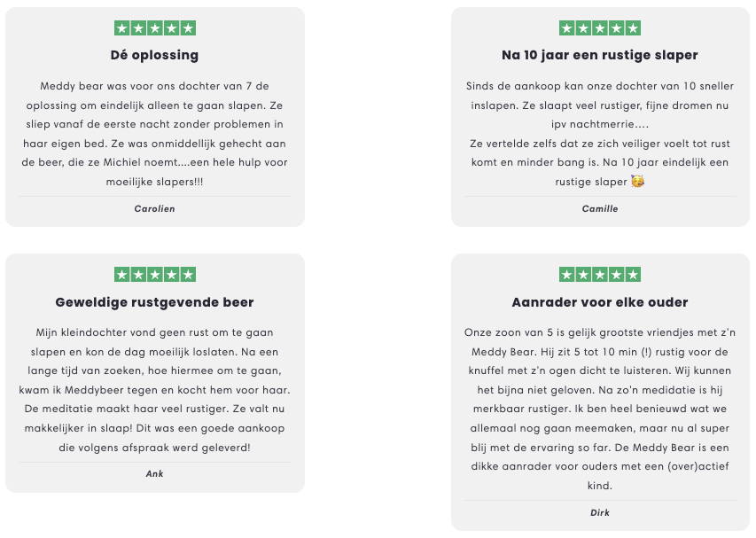
Task: Select the last star above Camille's review
Action: pos(633,28)
